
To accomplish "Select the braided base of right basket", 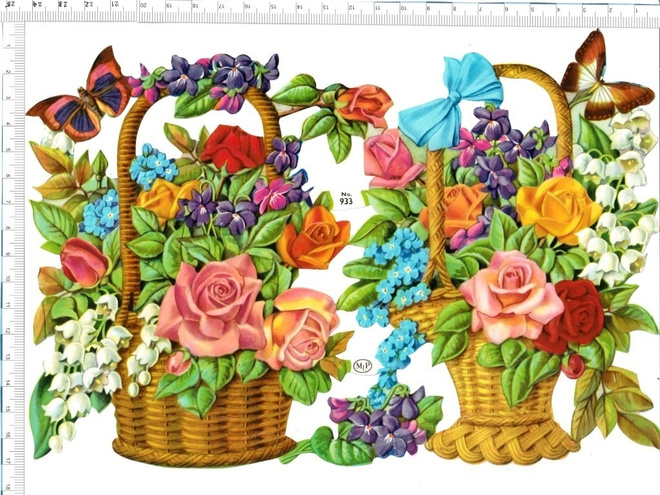I will pos(502,442).
